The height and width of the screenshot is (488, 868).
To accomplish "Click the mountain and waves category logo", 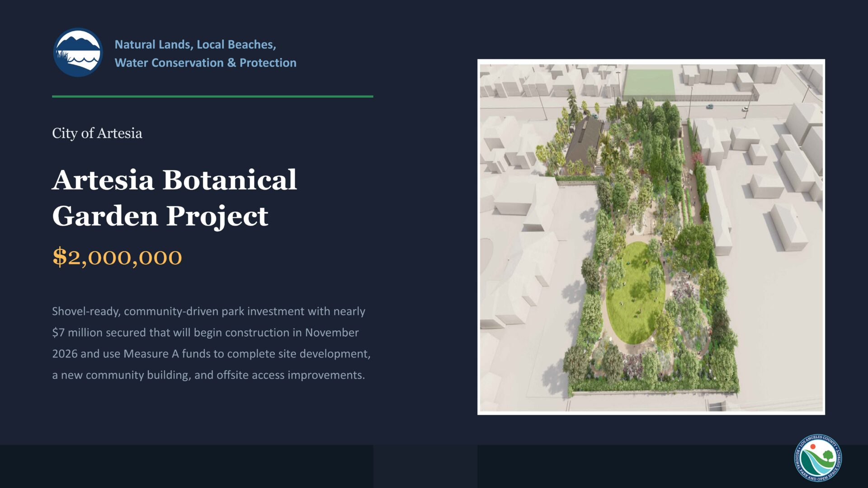I will click(78, 52).
